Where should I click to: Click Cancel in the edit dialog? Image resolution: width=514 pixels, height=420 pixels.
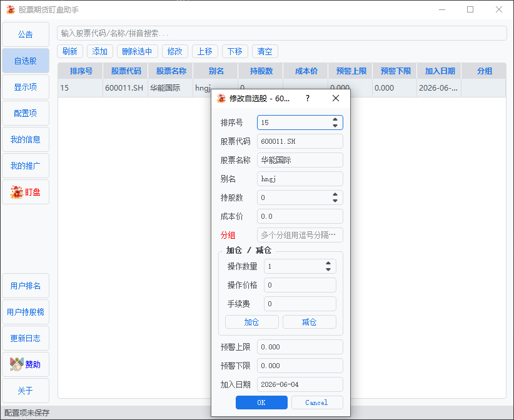coord(316,402)
